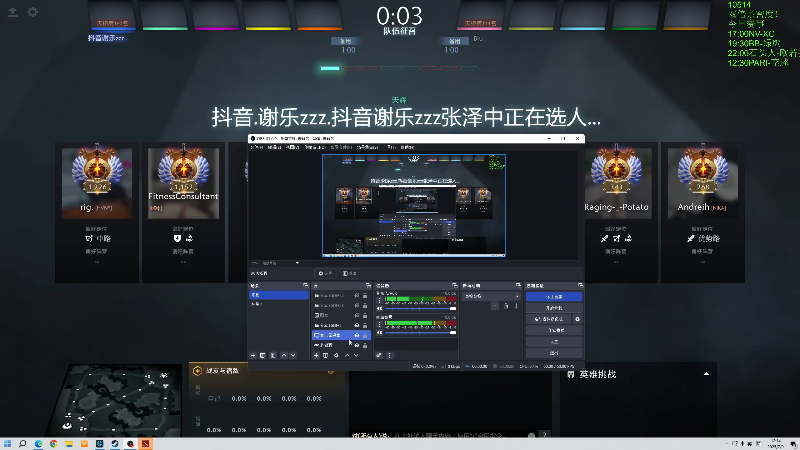Move the selected scene down
The image size is (800, 450).
pyautogui.click(x=293, y=355)
